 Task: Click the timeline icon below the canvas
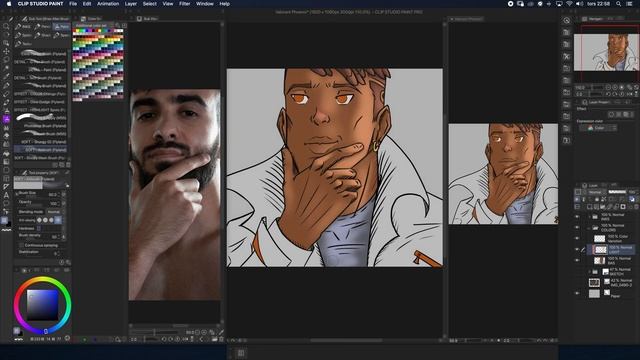241,353
